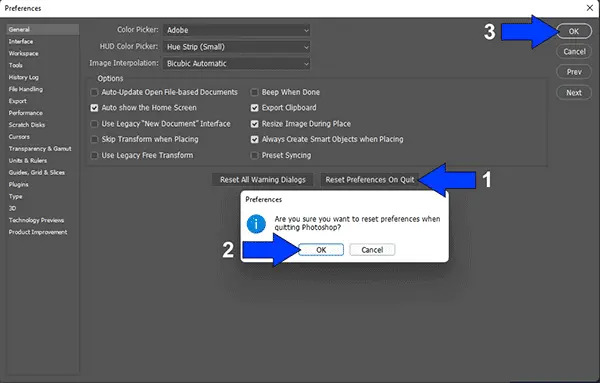Click OK in the main Preferences window
This screenshot has height=383, width=600.
pos(574,31)
